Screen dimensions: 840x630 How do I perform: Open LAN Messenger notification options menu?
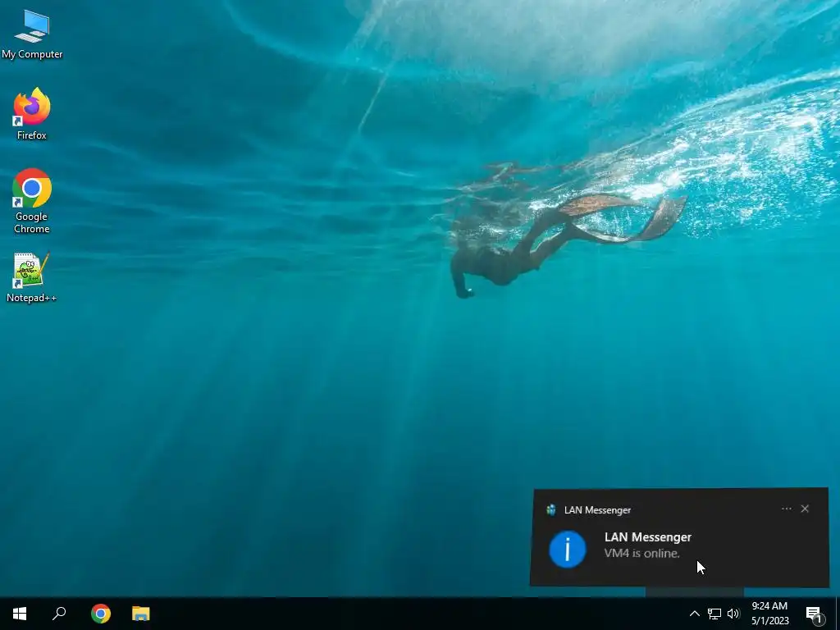(787, 509)
